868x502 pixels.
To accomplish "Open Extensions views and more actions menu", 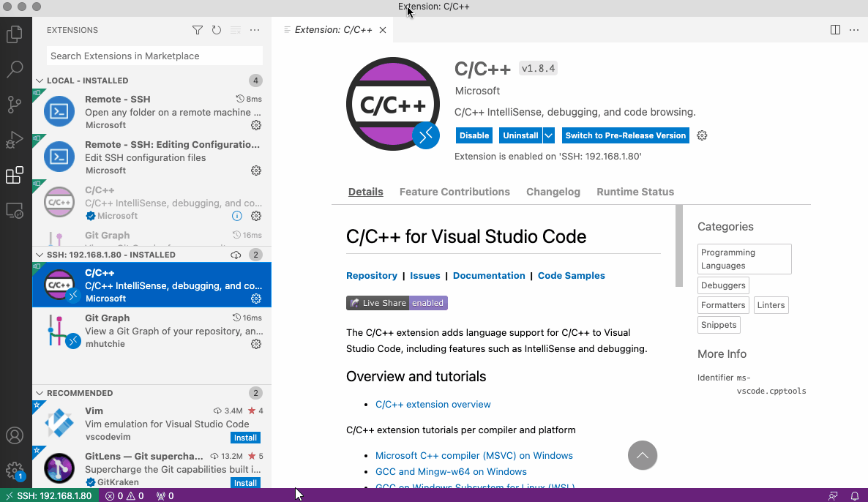I will coord(255,30).
